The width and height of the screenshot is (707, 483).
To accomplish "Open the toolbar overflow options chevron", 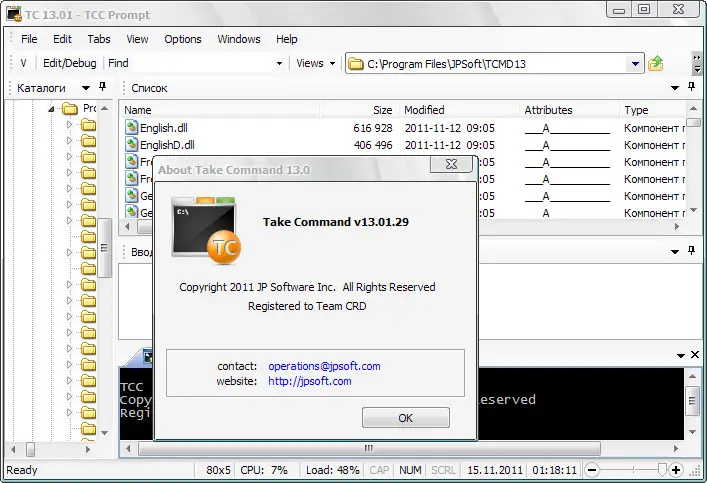I will click(697, 64).
